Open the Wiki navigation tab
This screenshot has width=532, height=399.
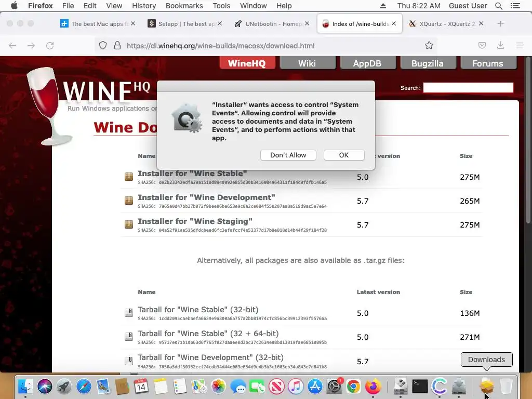coord(307,63)
